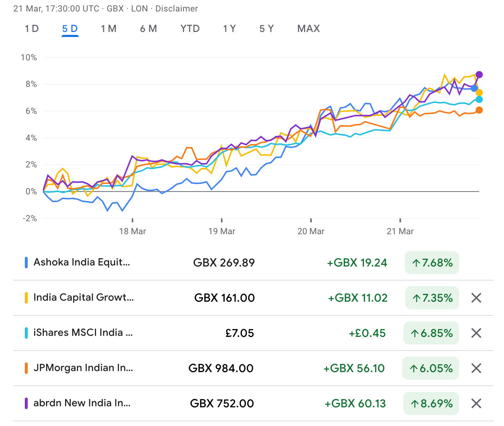Click the GBX 161.00 price
Viewport: 504px width, 426px height.
click(x=224, y=298)
